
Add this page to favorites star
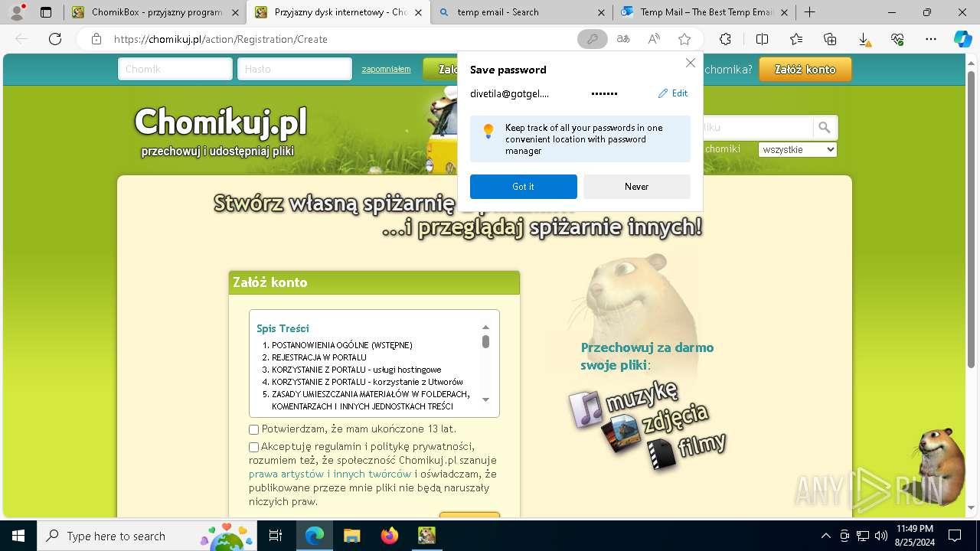click(684, 39)
